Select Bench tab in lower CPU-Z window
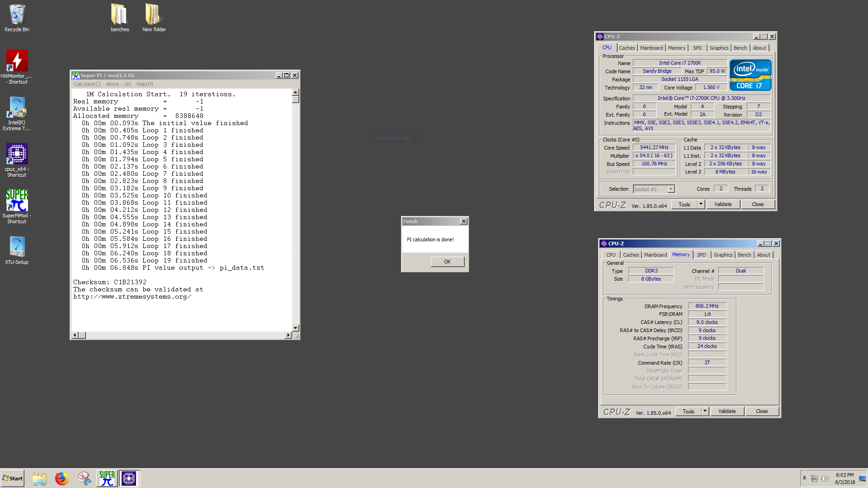 click(x=744, y=255)
